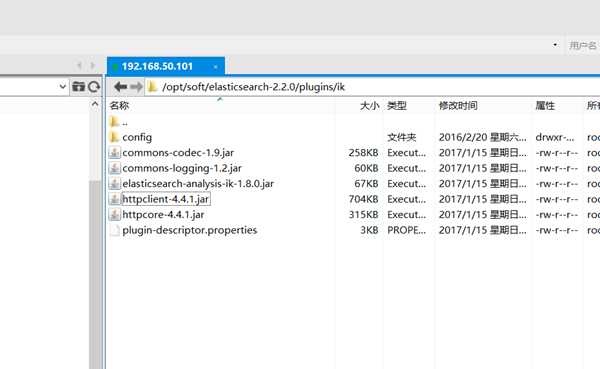Image resolution: width=600 pixels, height=369 pixels.
Task: Click the jar icon of commons-logging-1.2.jar
Action: pyautogui.click(x=114, y=168)
